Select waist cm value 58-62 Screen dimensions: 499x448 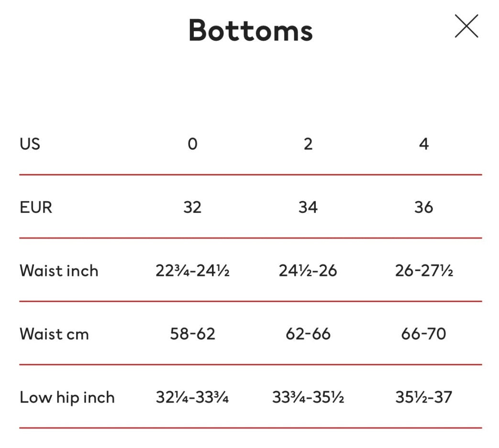tap(192, 334)
